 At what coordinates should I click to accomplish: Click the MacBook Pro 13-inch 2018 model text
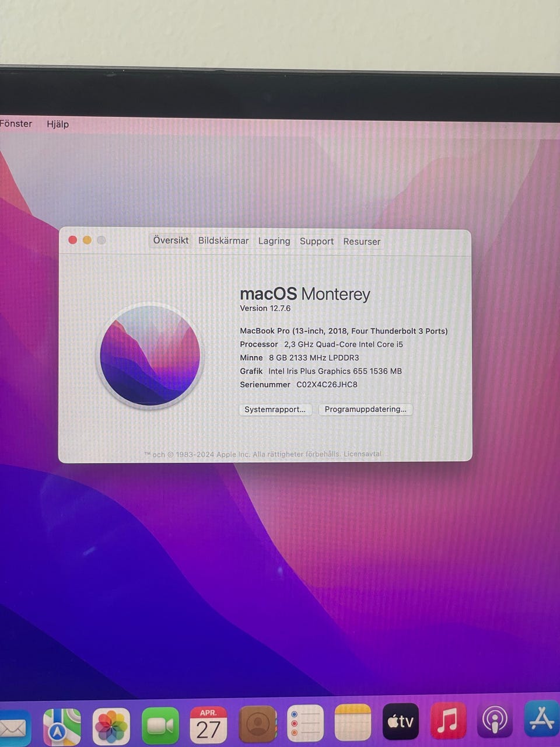tap(344, 331)
